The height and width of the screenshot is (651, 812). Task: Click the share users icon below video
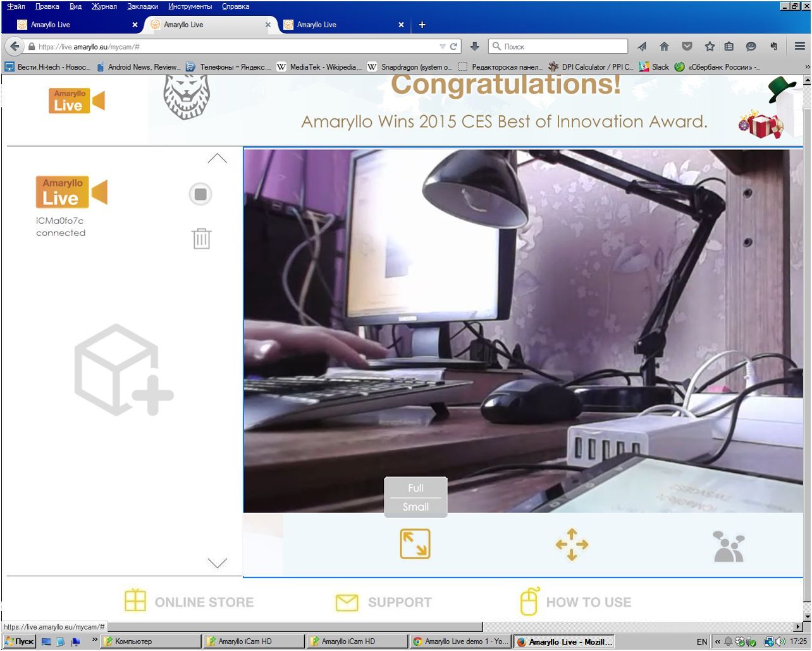(729, 547)
